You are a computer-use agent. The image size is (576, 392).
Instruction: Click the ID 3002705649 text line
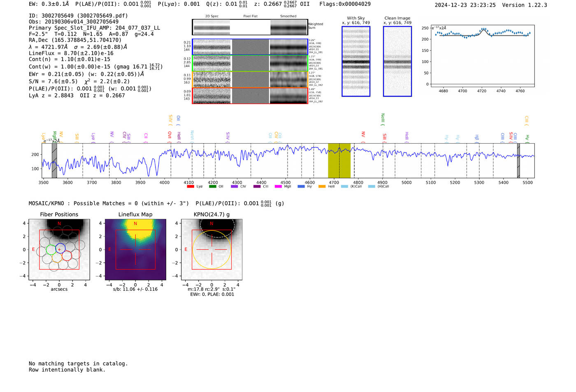(x=78, y=16)
